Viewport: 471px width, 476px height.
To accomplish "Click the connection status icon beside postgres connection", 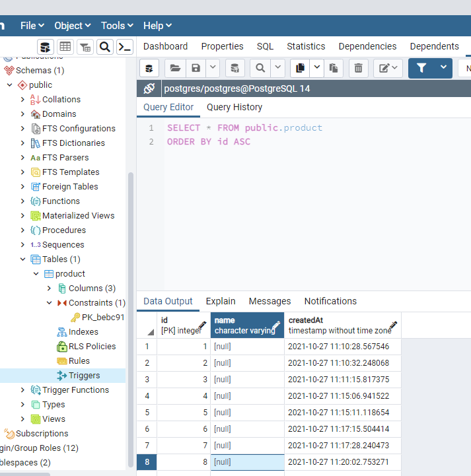I will pos(149,88).
